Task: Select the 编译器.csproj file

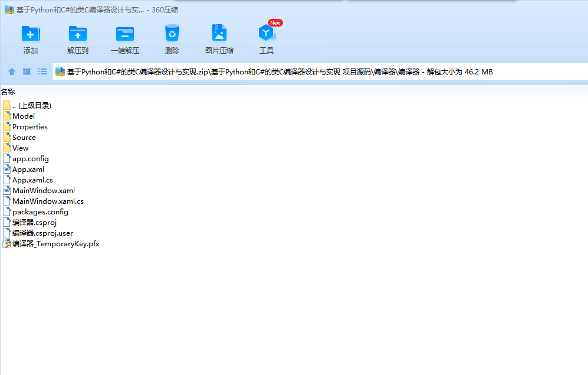Action: click(29, 223)
